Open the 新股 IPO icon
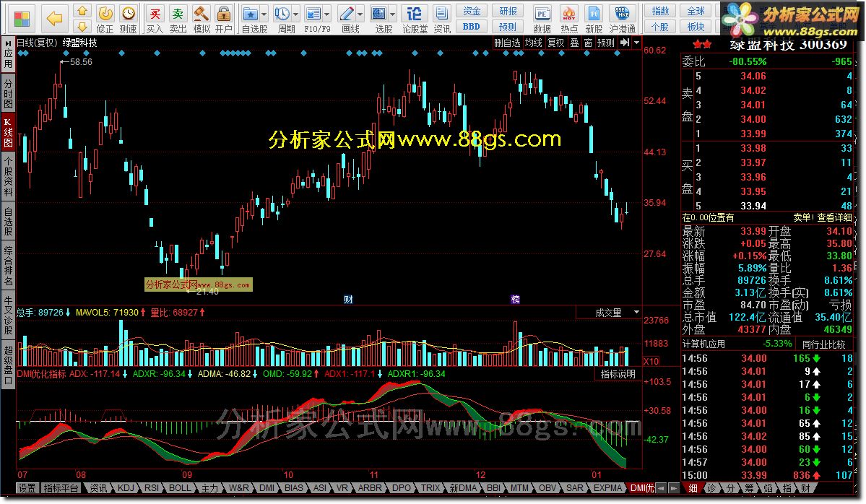Viewport: 866px width, 504px height. pos(594,19)
